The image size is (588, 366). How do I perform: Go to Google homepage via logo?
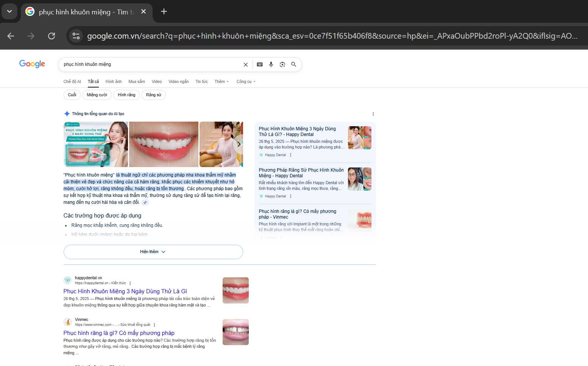tap(32, 64)
